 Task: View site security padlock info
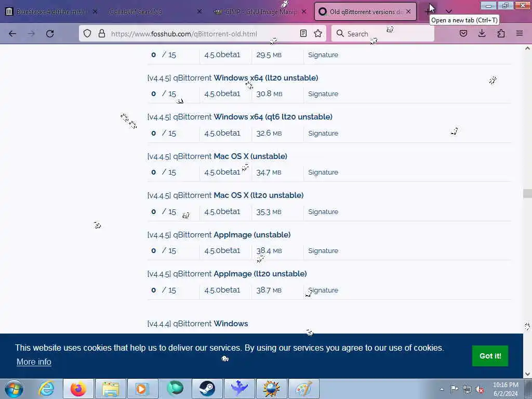pos(102,33)
